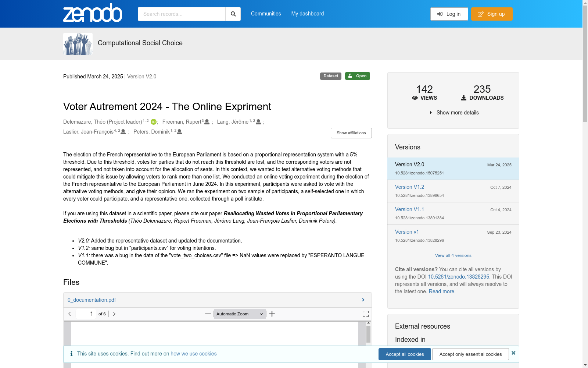Enter PDF fullscreen mode

pyautogui.click(x=366, y=314)
